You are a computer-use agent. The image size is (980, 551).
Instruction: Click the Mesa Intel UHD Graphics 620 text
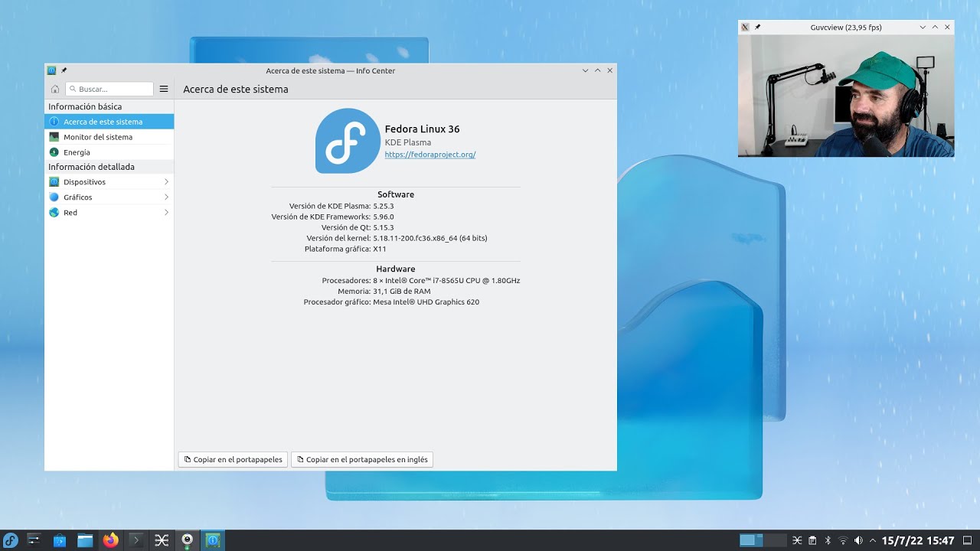[x=426, y=302]
